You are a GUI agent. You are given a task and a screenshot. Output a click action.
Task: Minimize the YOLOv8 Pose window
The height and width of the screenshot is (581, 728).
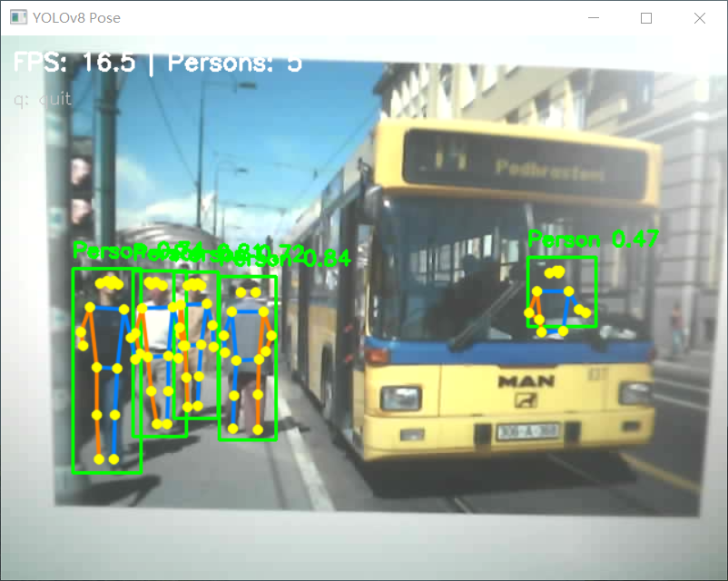tap(594, 17)
